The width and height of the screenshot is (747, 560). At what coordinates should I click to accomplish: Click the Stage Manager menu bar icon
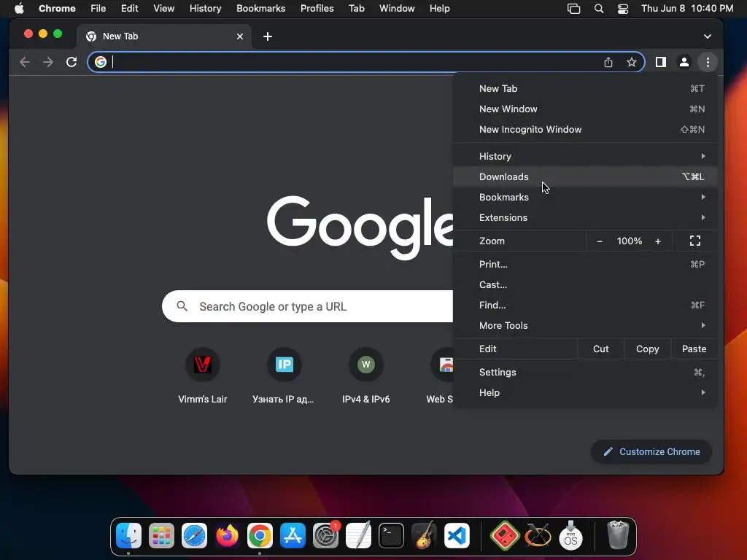click(x=573, y=9)
